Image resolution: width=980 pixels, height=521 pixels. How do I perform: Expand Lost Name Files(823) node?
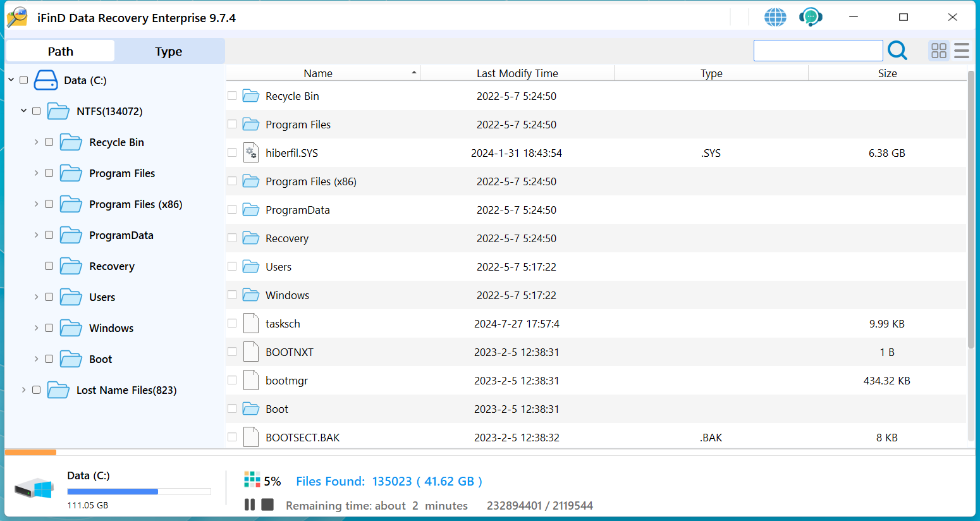(x=23, y=389)
